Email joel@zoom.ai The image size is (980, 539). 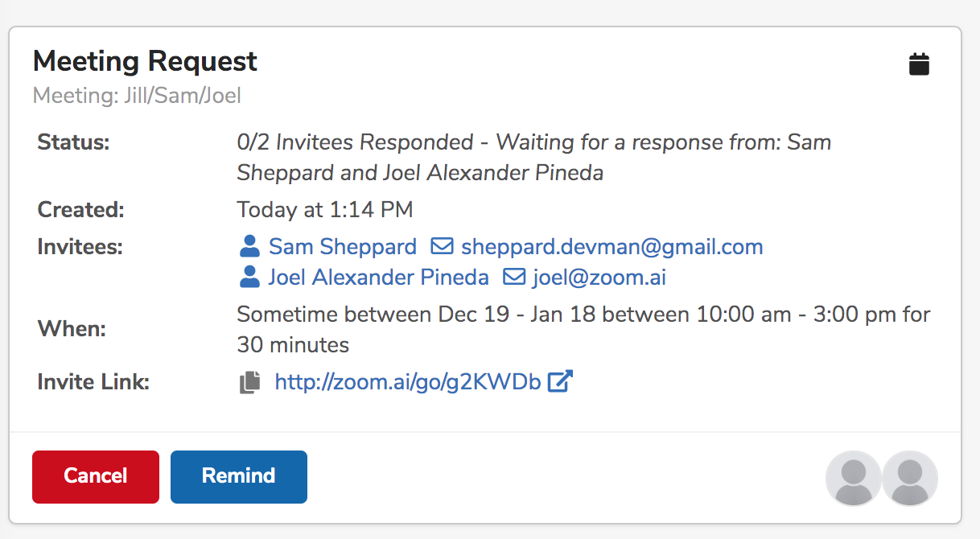[x=599, y=278]
